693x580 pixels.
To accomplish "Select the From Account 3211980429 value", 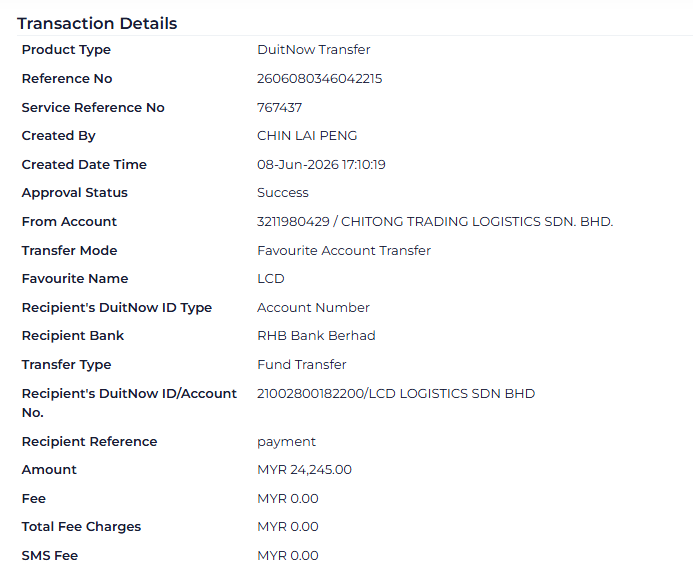I will (435, 221).
